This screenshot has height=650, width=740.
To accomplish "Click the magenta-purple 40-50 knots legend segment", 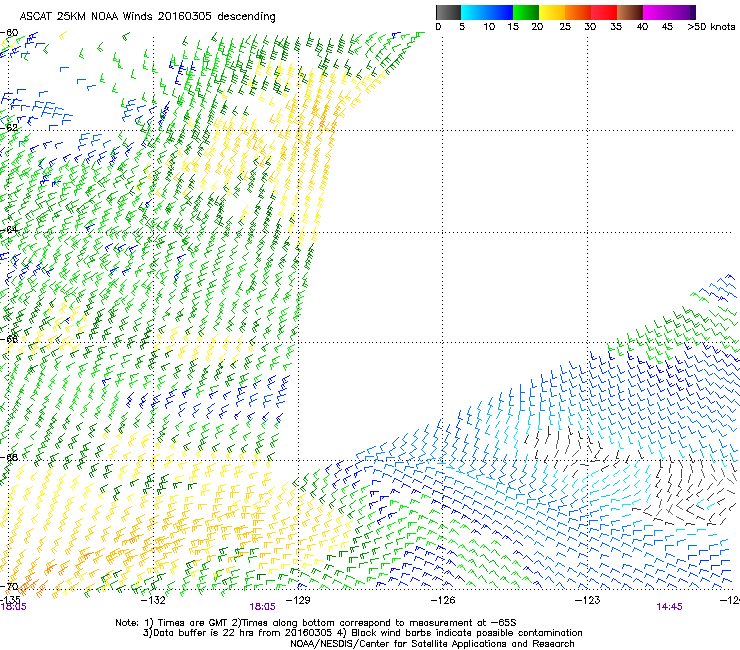I will click(669, 12).
